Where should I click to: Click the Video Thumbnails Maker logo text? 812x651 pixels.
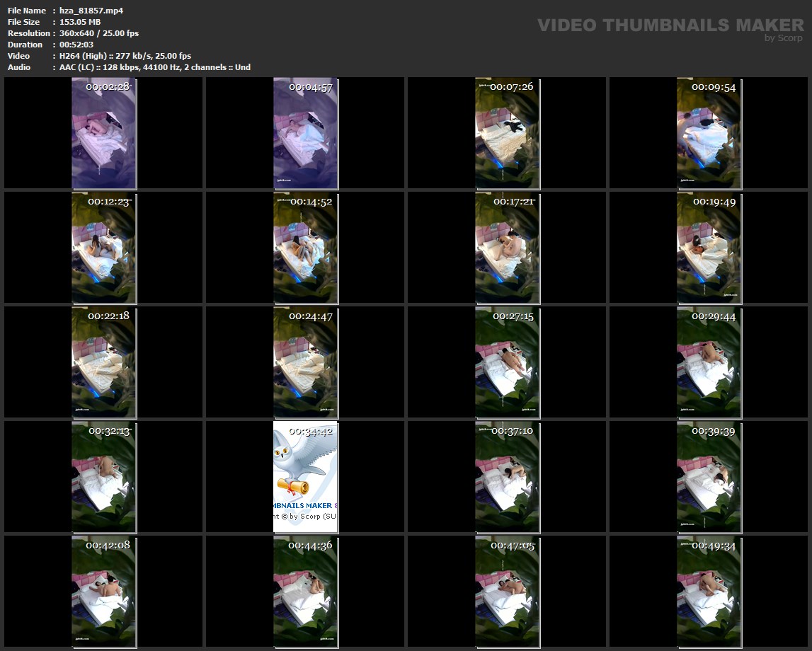click(x=670, y=25)
